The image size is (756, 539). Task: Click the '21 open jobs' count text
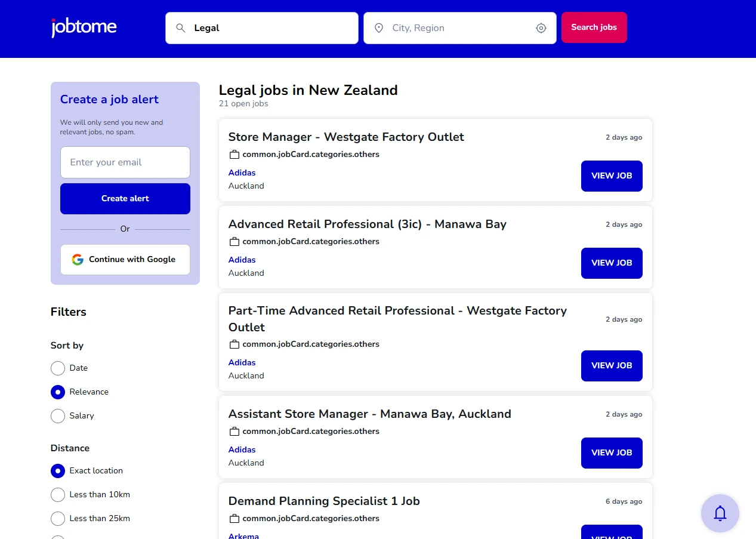pyautogui.click(x=243, y=104)
